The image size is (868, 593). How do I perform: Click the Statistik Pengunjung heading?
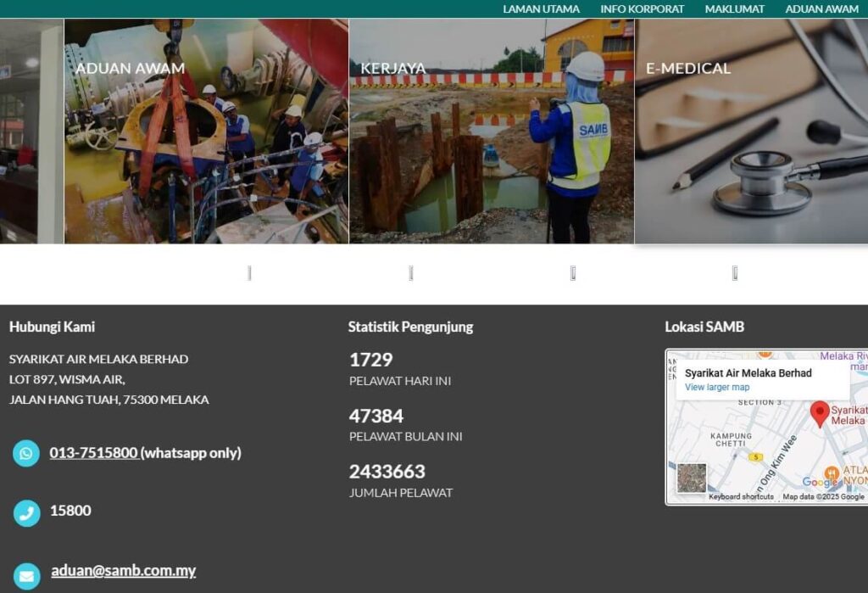(x=410, y=327)
